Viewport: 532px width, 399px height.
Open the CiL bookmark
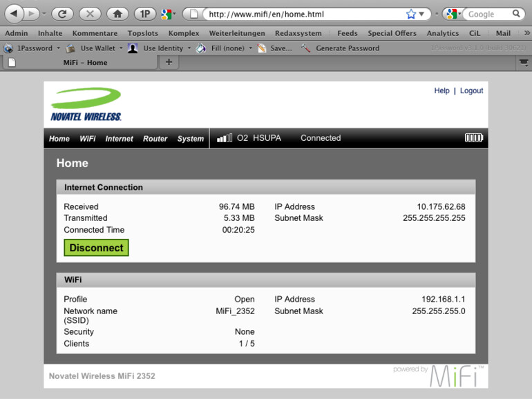[x=475, y=33]
